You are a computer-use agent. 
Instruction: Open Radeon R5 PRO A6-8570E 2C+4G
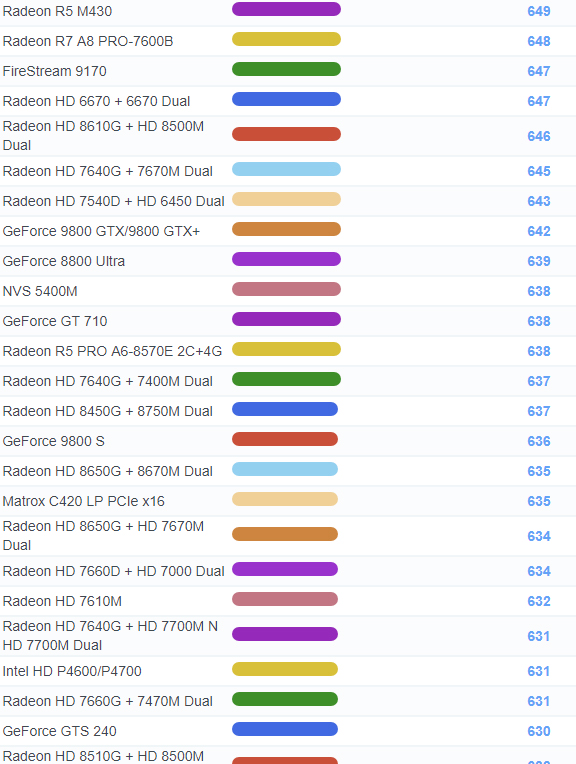[112, 351]
